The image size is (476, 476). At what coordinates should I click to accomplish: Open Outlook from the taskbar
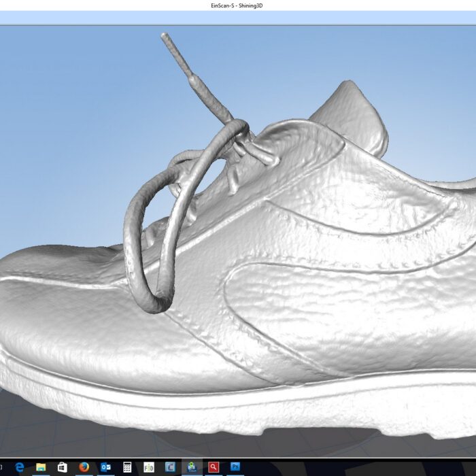[105, 467]
